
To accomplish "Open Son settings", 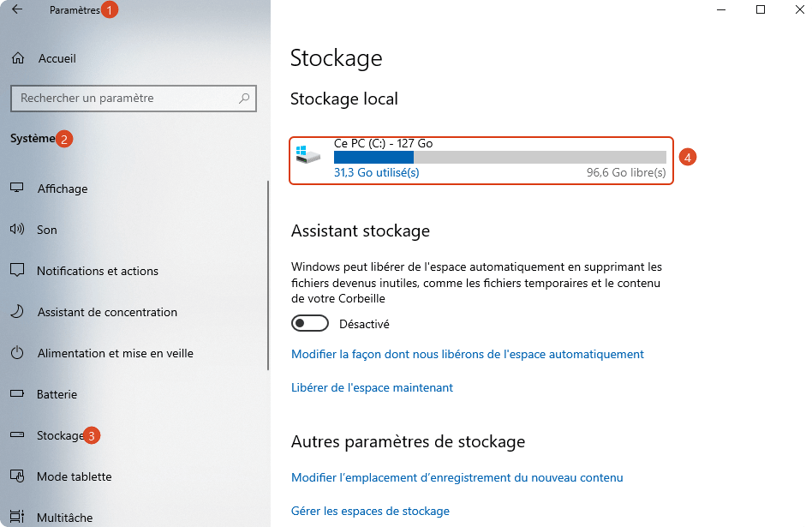I will tap(46, 230).
